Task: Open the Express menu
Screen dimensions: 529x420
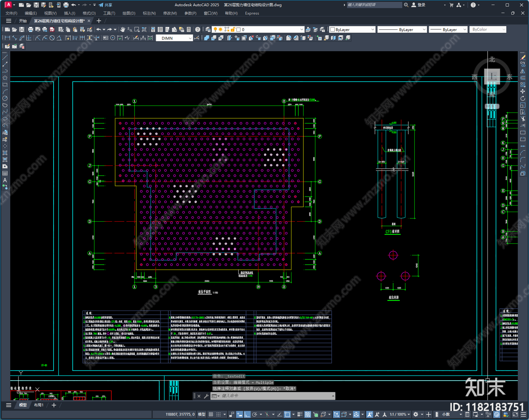Action: (x=252, y=13)
